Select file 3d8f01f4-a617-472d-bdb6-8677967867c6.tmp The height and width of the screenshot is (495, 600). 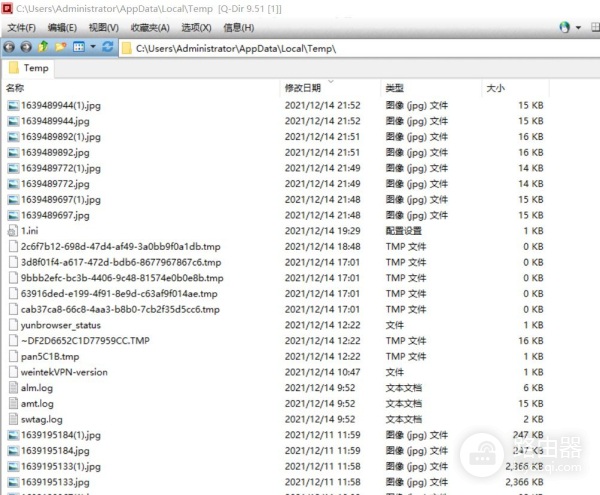tap(121, 262)
